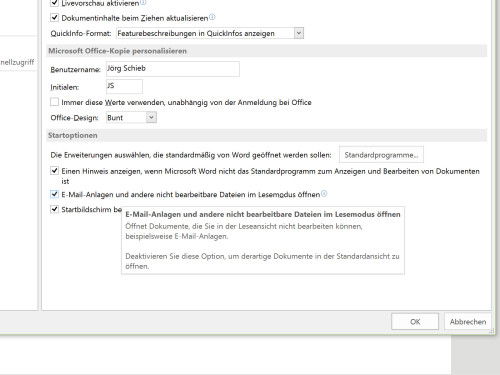500x375 pixels.
Task: Toggle Einen Hinweis anzeigen checkbox
Action: (54, 171)
